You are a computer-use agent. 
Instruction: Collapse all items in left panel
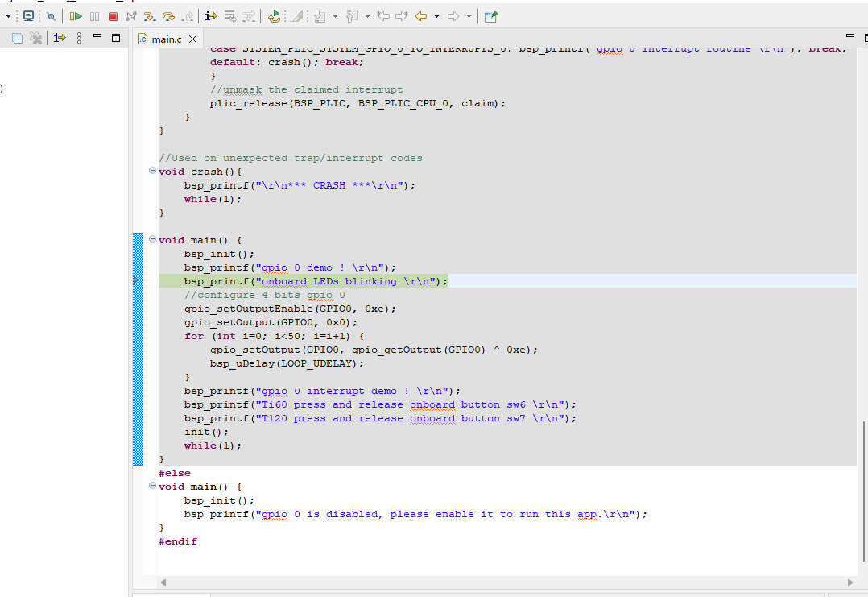[x=18, y=38]
